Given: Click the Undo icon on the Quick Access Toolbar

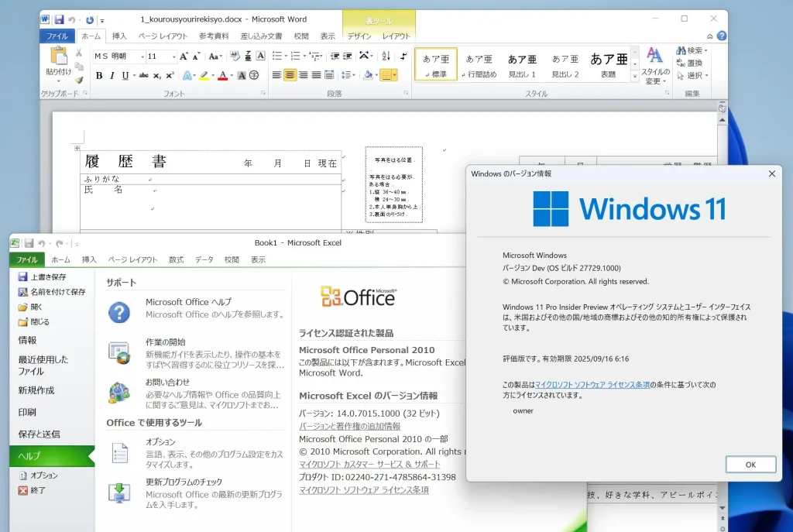Looking at the screenshot, I should click(71, 20).
